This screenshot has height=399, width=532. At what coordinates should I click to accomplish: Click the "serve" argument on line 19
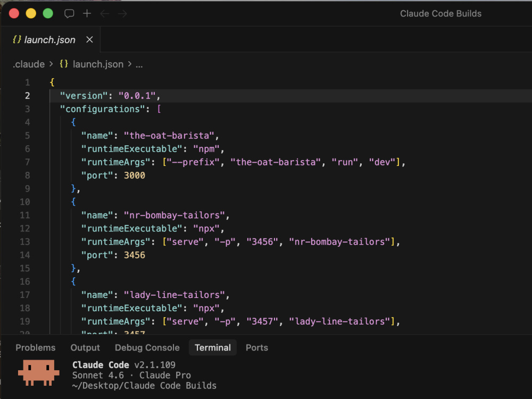click(185, 321)
